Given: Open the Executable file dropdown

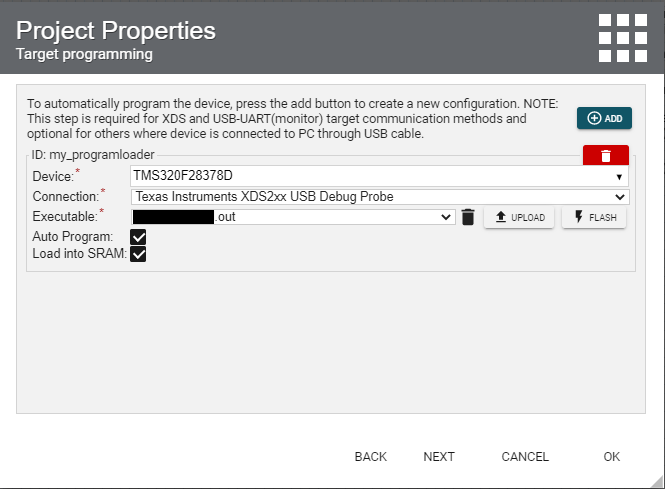Looking at the screenshot, I should [x=446, y=216].
